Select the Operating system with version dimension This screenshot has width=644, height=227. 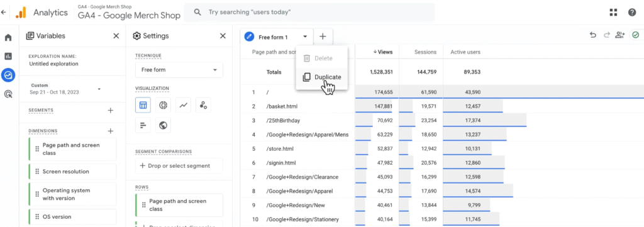click(x=72, y=194)
